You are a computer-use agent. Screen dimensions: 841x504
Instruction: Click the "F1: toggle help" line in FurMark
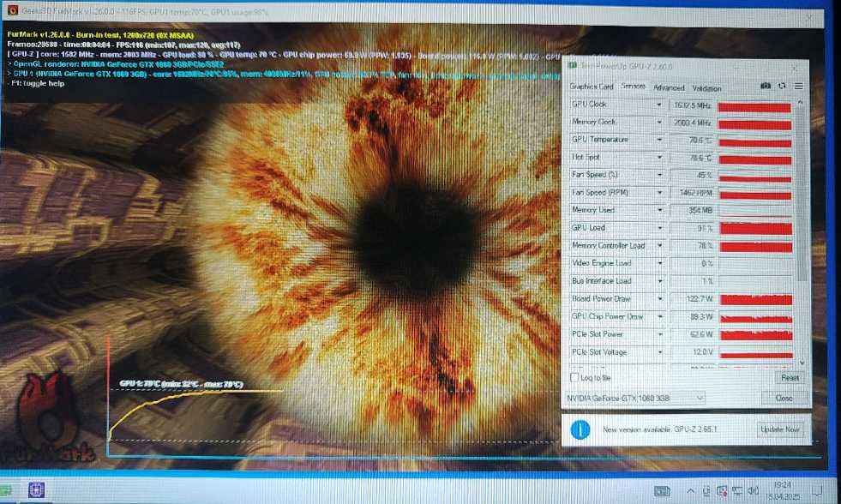[37, 84]
